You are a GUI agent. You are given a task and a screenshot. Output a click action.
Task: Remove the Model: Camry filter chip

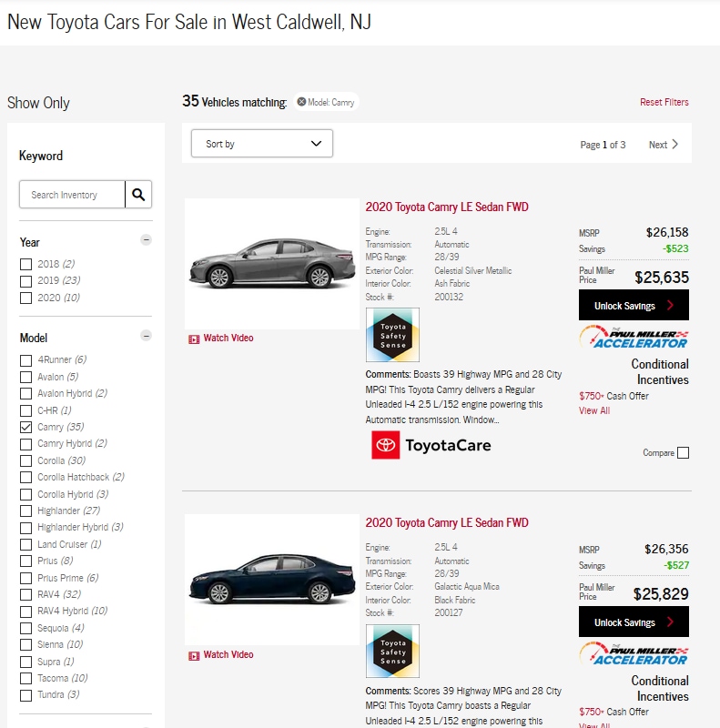coord(301,102)
